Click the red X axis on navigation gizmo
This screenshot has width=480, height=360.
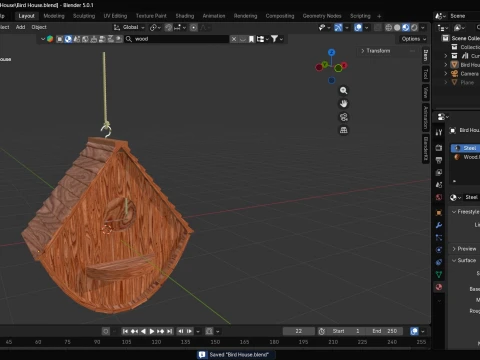coord(344,65)
